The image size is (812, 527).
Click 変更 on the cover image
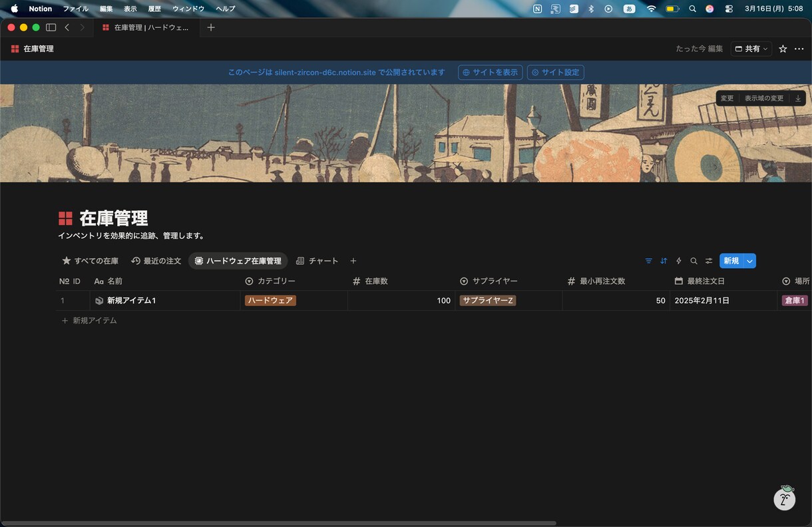(727, 98)
